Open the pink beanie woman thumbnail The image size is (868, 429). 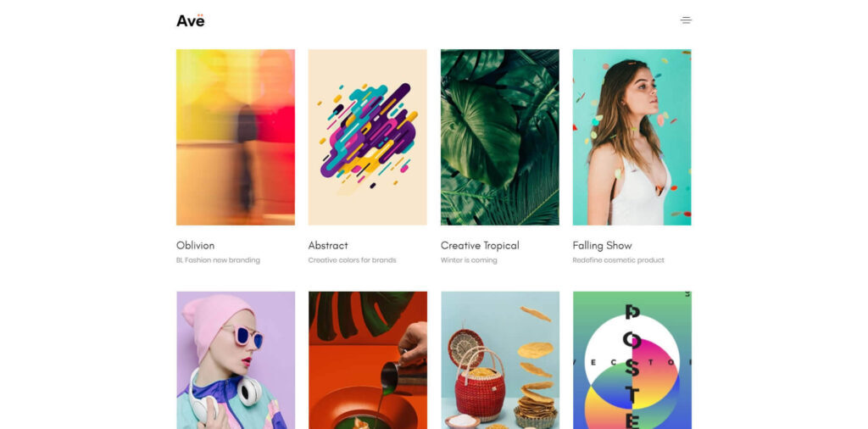236,360
